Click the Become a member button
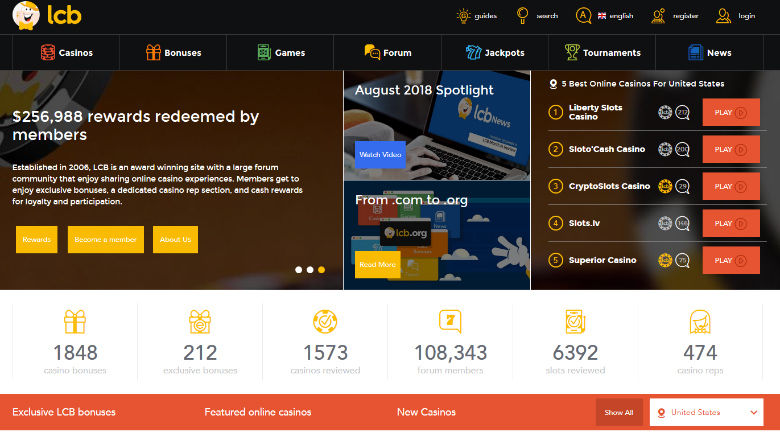 pyautogui.click(x=105, y=240)
